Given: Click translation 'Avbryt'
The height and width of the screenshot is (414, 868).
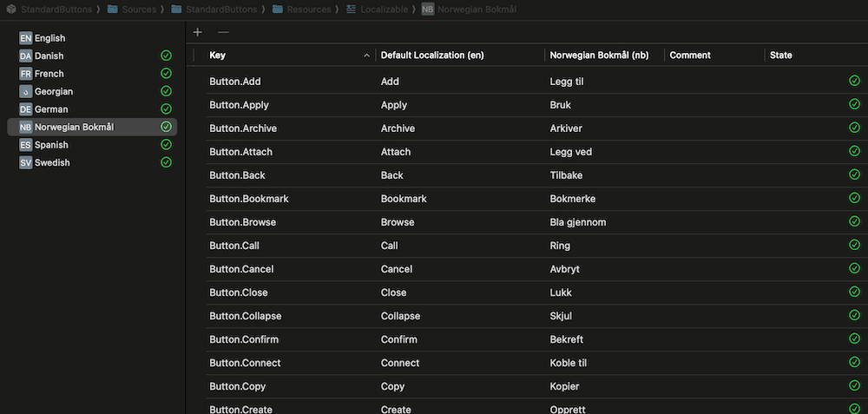Looking at the screenshot, I should click(x=565, y=269).
